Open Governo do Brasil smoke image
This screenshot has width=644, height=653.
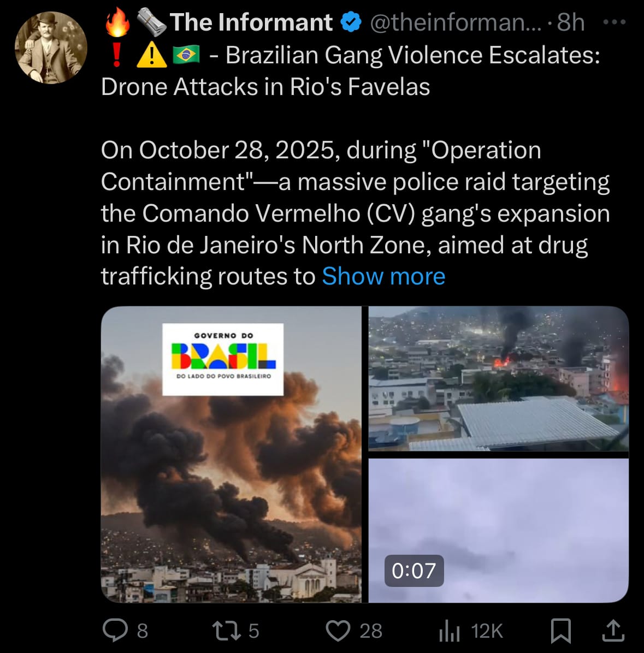(231, 454)
